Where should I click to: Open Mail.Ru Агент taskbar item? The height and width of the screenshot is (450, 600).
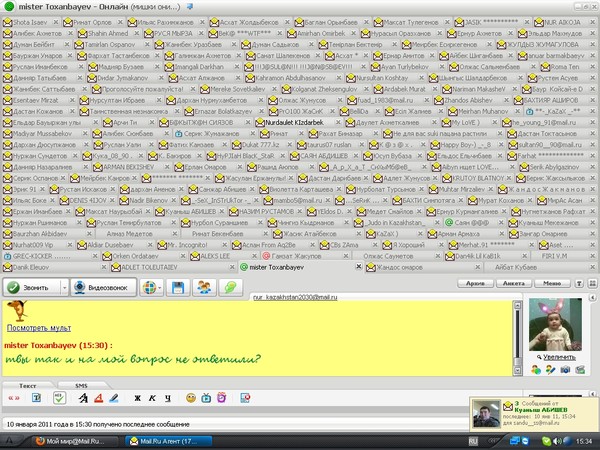pyautogui.click(x=168, y=441)
